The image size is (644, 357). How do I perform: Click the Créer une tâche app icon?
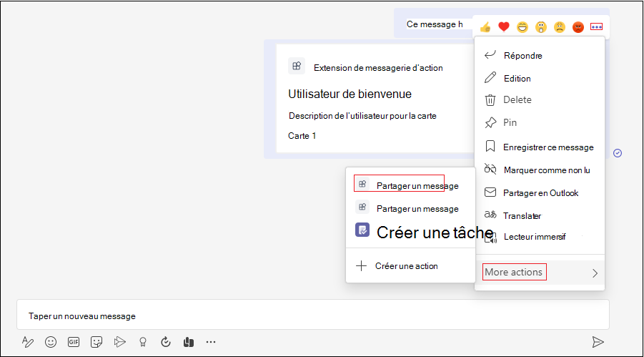[x=362, y=230]
